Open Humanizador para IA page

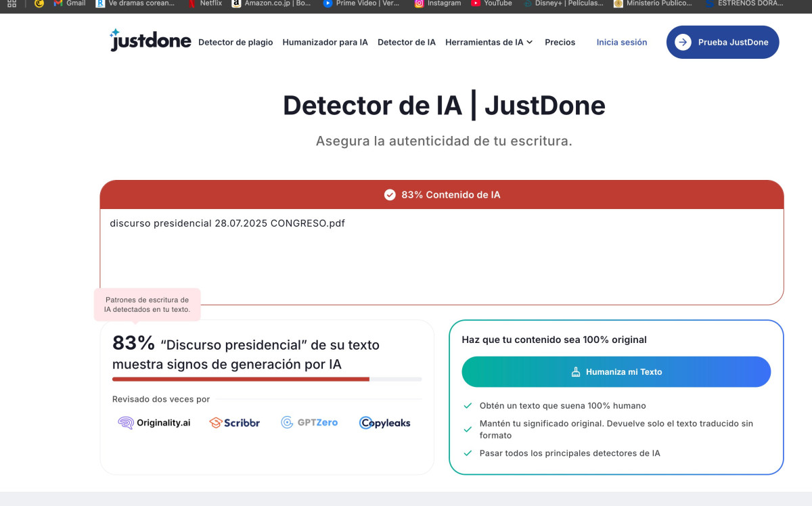click(325, 42)
